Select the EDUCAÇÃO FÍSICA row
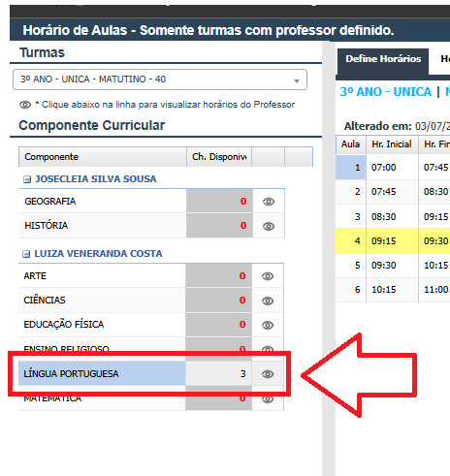The image size is (450, 476). pyautogui.click(x=151, y=325)
